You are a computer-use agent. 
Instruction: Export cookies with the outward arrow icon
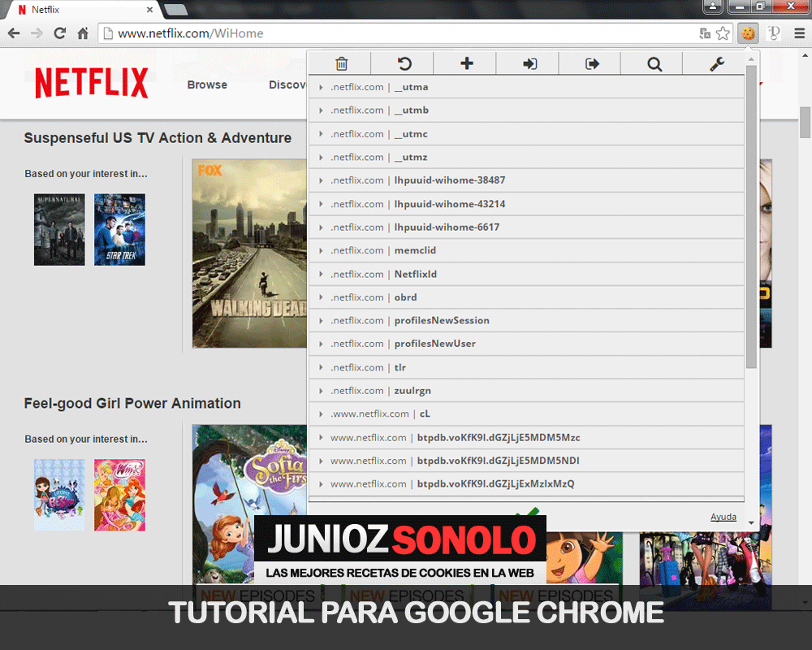(591, 63)
